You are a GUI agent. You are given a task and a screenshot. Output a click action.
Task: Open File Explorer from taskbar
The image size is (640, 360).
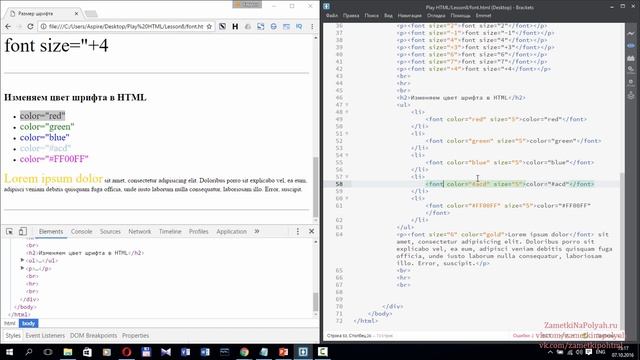point(68,352)
